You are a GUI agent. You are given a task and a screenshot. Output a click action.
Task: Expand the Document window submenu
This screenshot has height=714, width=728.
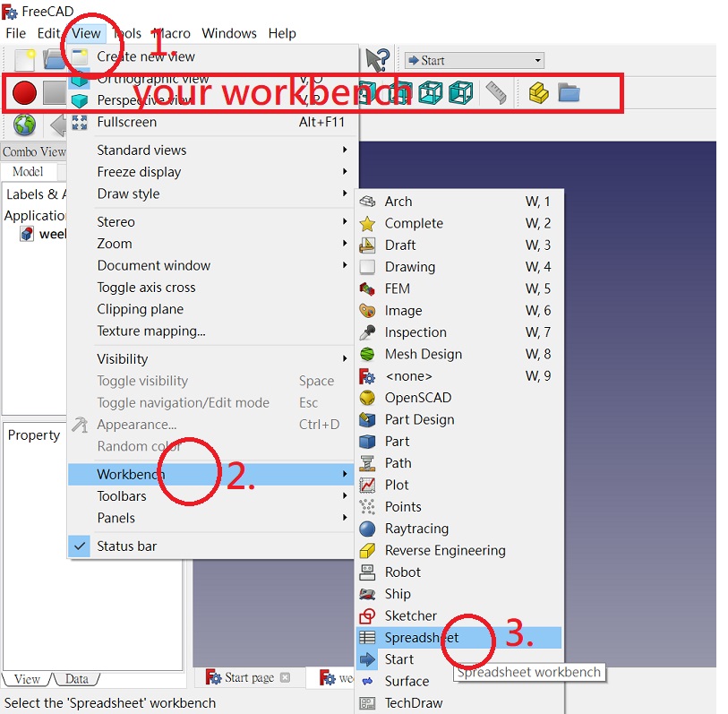(x=211, y=266)
